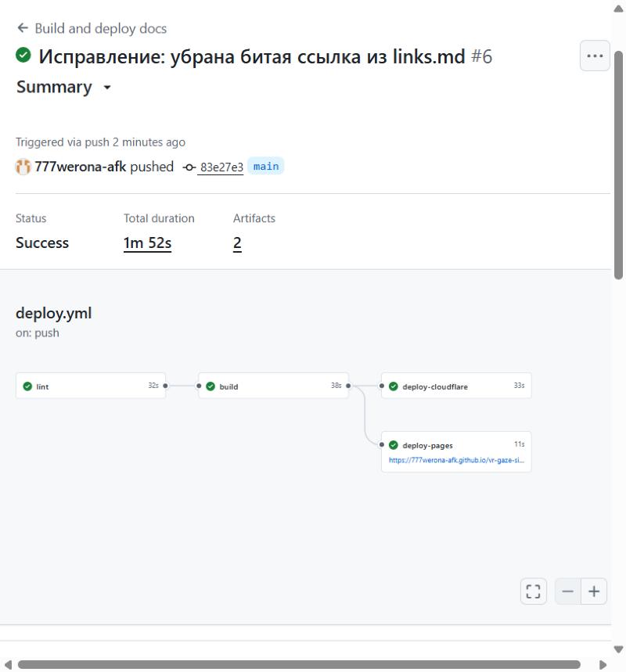
Task: Click the lint success check icon
Action: coord(27,386)
